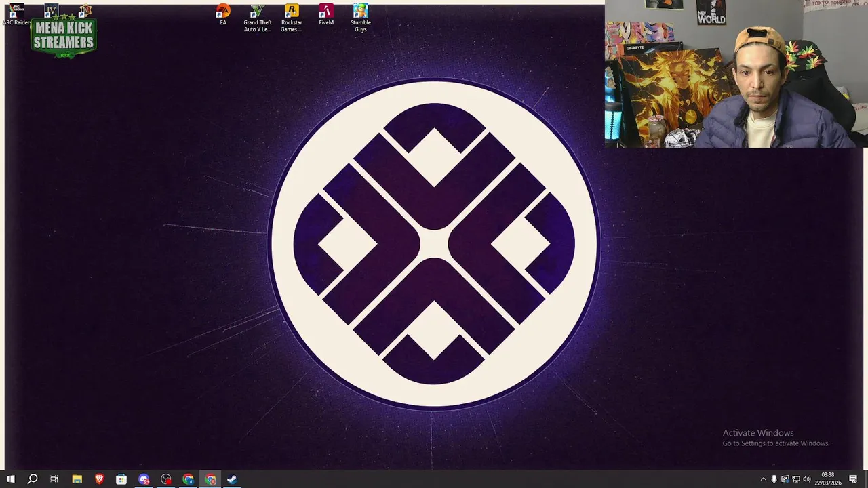This screenshot has width=868, height=488.
Task: Select the Grand Theft Auto V shortcut
Action: point(258,18)
